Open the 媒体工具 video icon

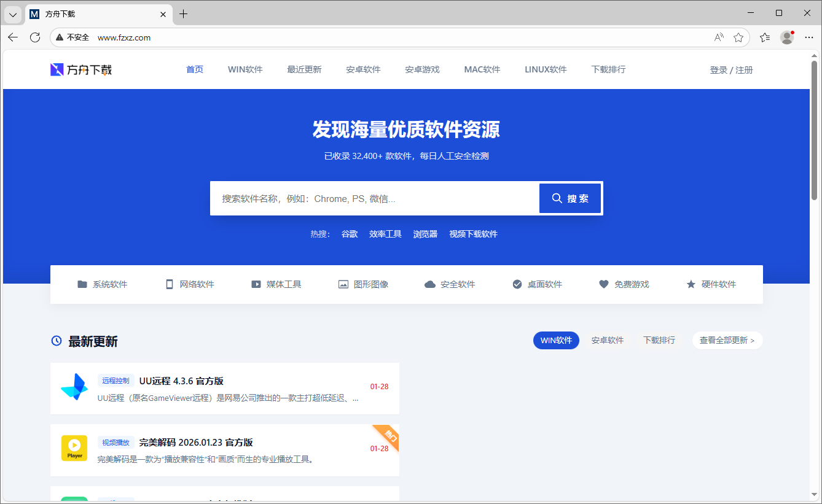[x=256, y=284]
